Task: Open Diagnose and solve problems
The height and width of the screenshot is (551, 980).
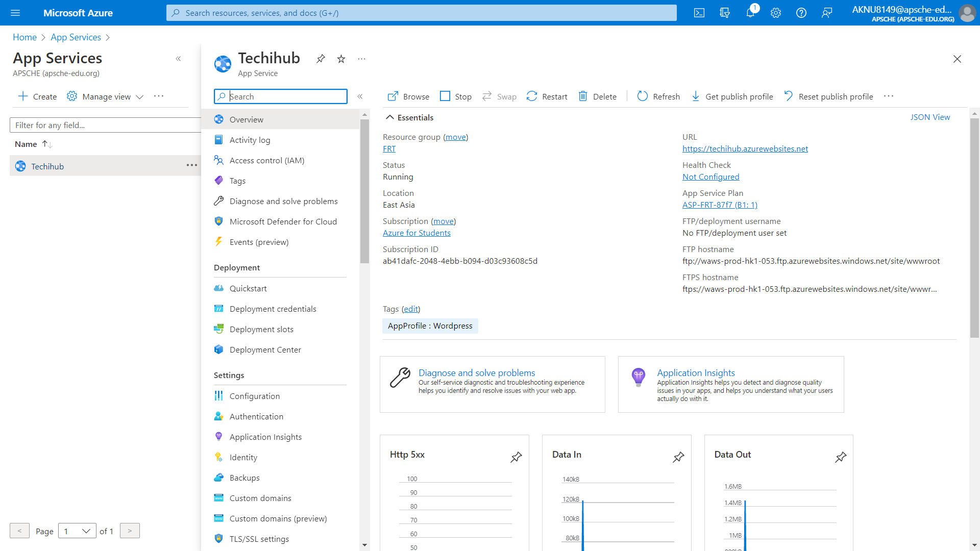Action: 283,201
